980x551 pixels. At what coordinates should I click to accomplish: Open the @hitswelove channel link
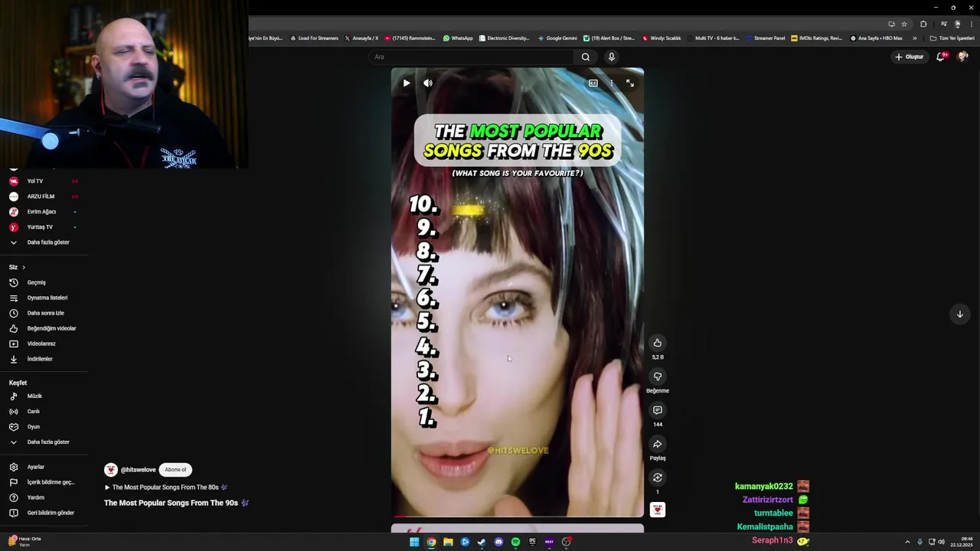(138, 470)
